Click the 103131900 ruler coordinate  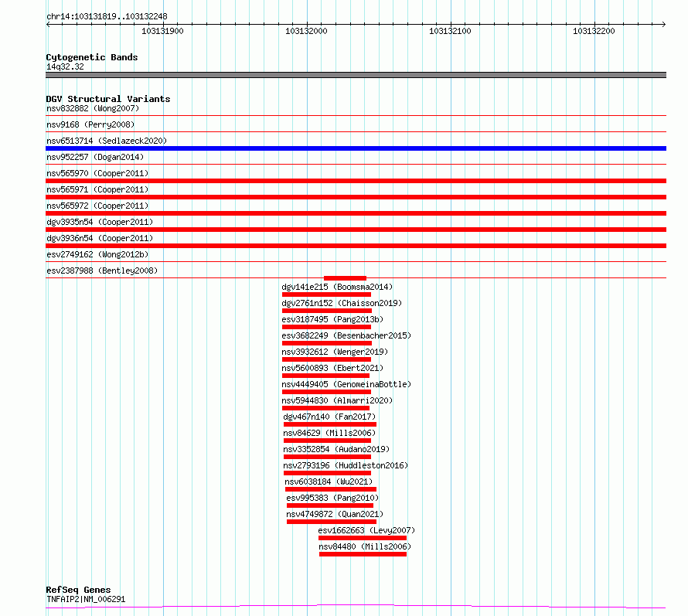click(x=162, y=31)
